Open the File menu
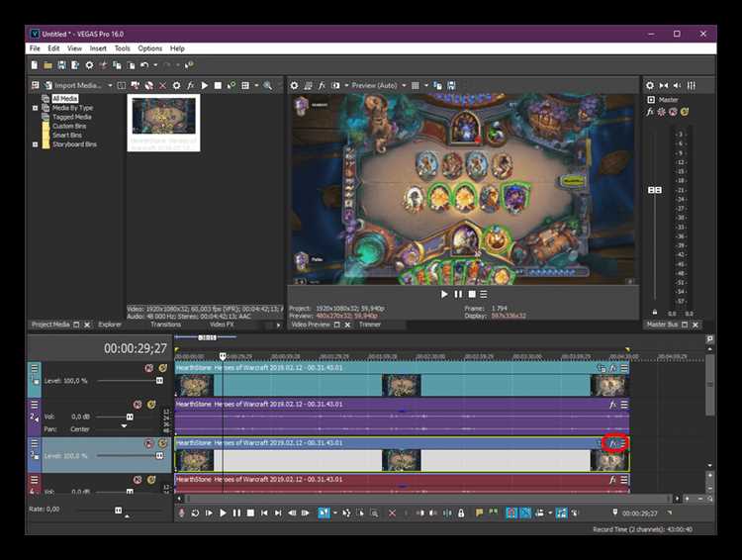 point(35,48)
